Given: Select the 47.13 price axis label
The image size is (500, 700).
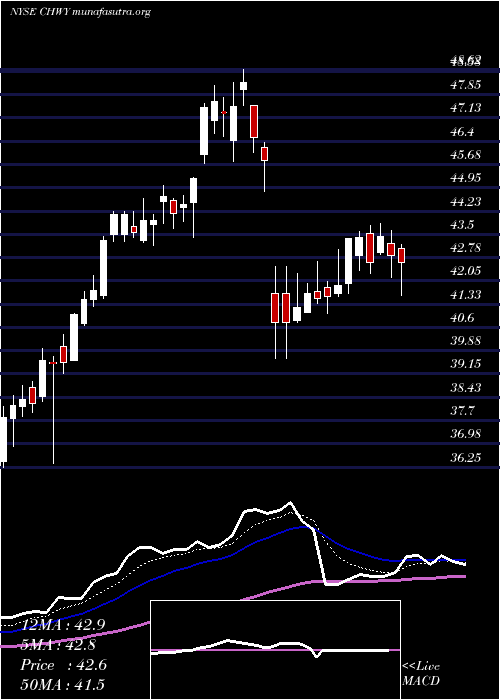Looking at the screenshot, I should coord(466,108).
